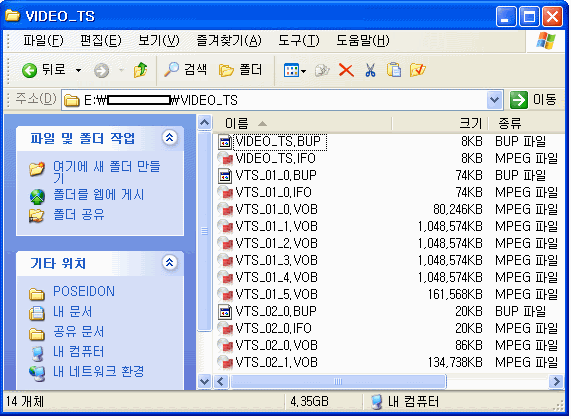This screenshot has width=571, height=419.
Task: Click the horizontal scrollbar right arrow
Action: tap(556, 382)
